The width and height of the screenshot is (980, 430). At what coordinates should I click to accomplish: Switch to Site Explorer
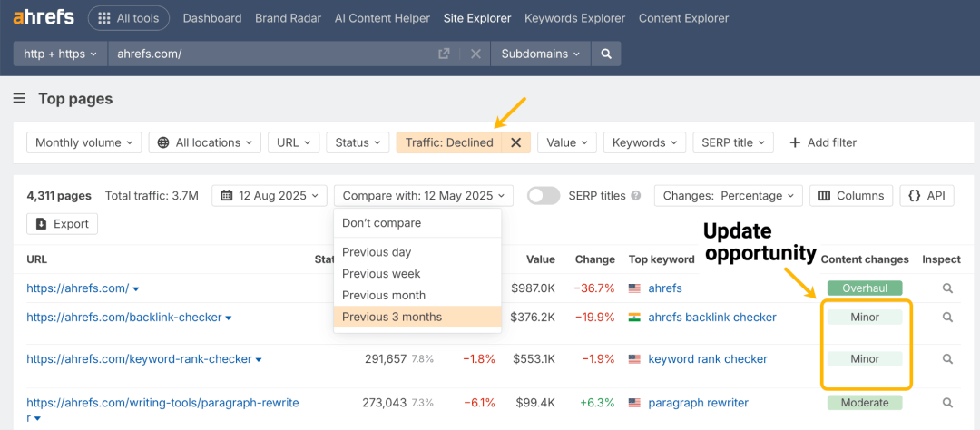point(477,18)
